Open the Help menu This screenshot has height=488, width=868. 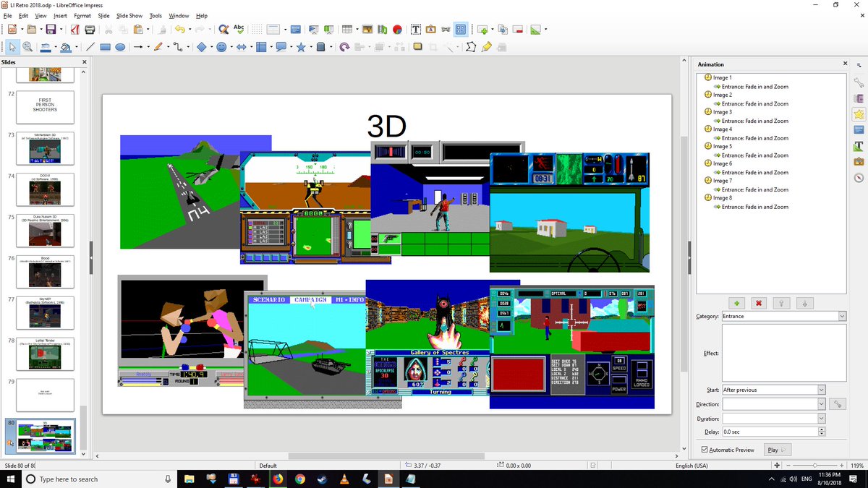[x=201, y=15]
